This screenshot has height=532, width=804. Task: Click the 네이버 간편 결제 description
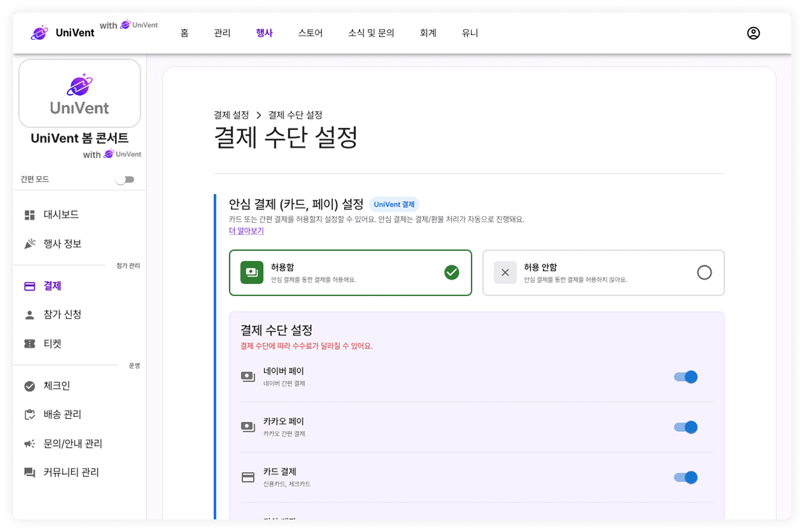[284, 384]
